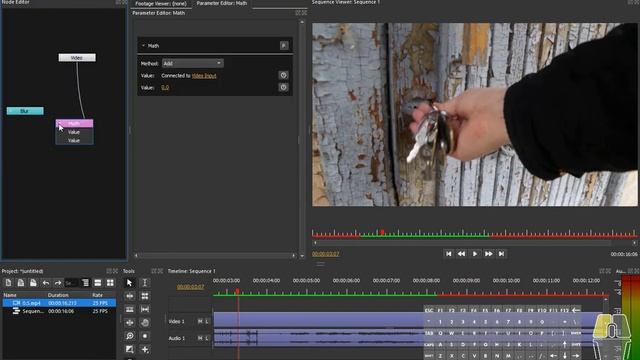The image size is (640, 360).
Task: Select the Slip tool
Action: click(x=144, y=309)
